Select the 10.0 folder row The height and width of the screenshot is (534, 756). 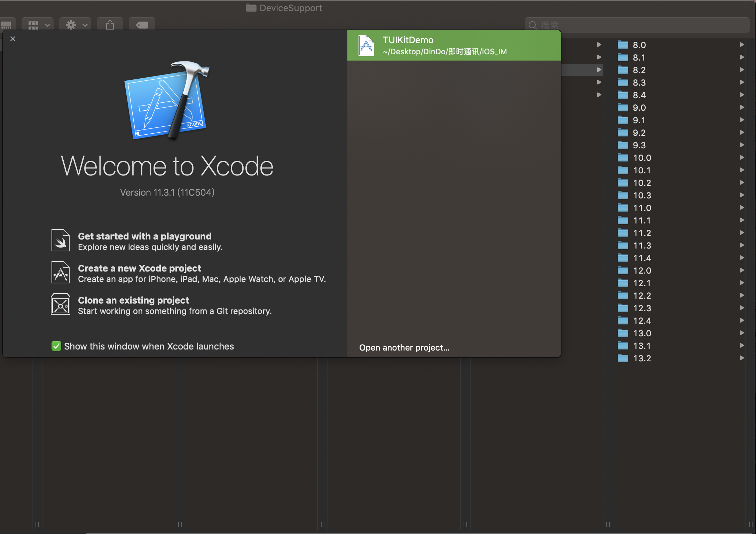pyautogui.click(x=642, y=158)
